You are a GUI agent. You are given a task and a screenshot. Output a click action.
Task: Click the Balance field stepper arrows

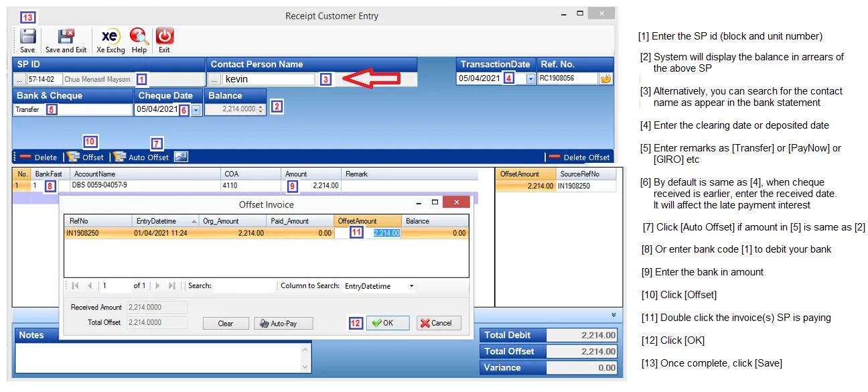tap(261, 109)
